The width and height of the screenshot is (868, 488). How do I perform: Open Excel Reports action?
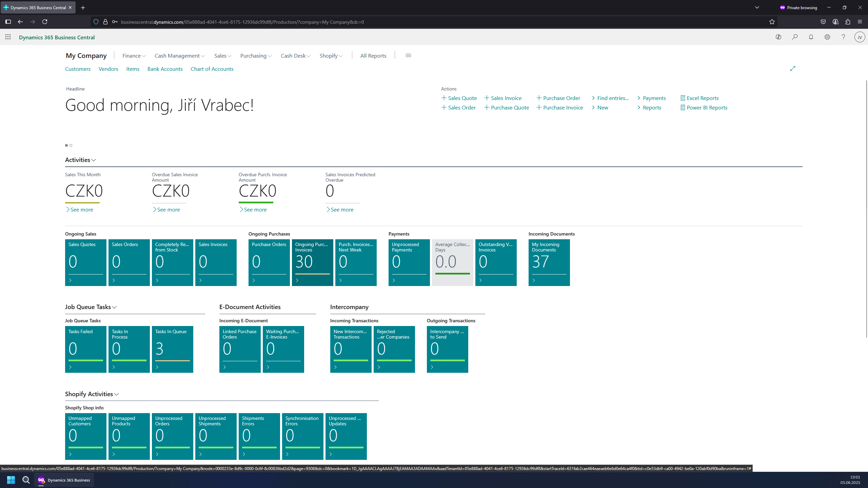click(x=700, y=98)
